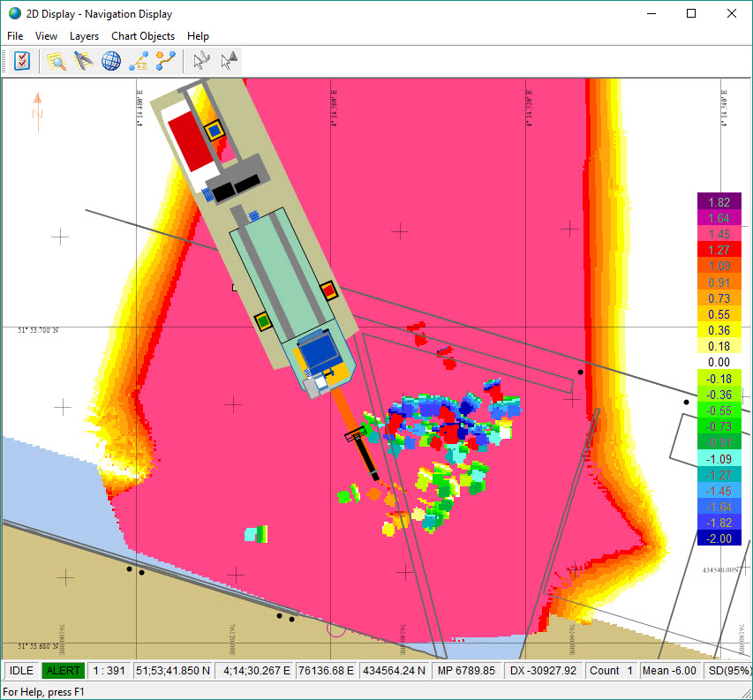The height and width of the screenshot is (700, 753).
Task: Select the cursor with anchor tool
Action: (x=202, y=61)
